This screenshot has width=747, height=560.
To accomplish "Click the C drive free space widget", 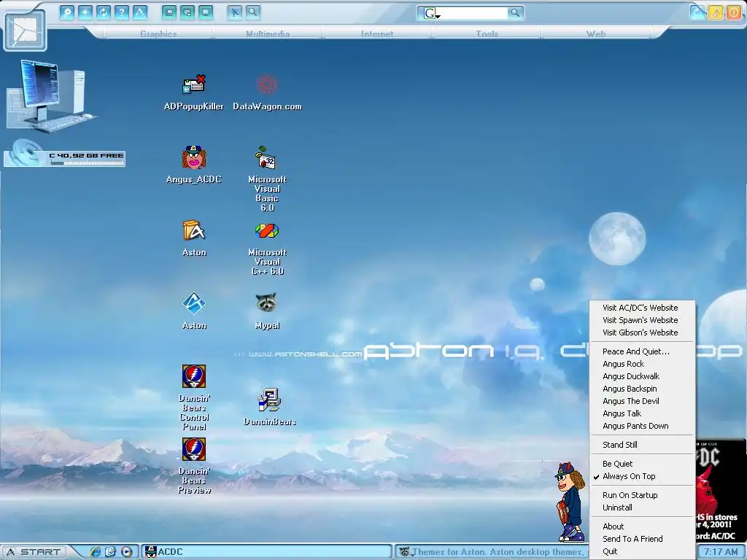I will [64, 154].
